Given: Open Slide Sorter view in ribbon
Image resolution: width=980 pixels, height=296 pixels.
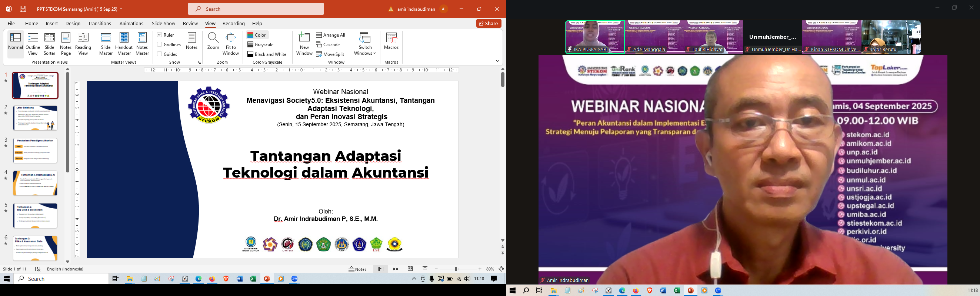Looking at the screenshot, I should coord(50,44).
